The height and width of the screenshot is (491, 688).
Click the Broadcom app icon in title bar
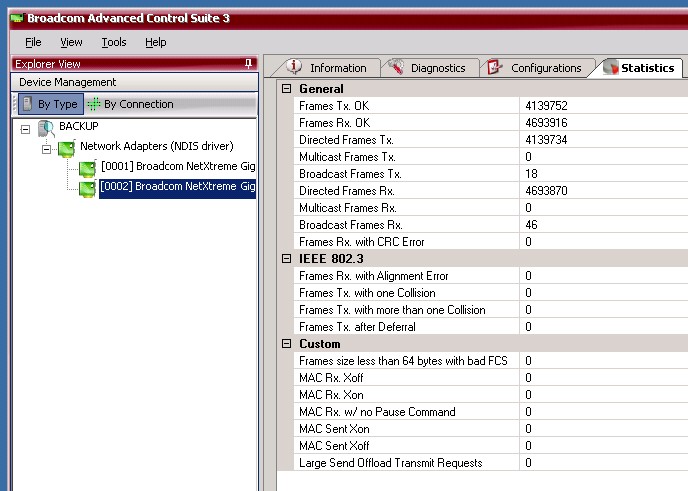point(17,18)
